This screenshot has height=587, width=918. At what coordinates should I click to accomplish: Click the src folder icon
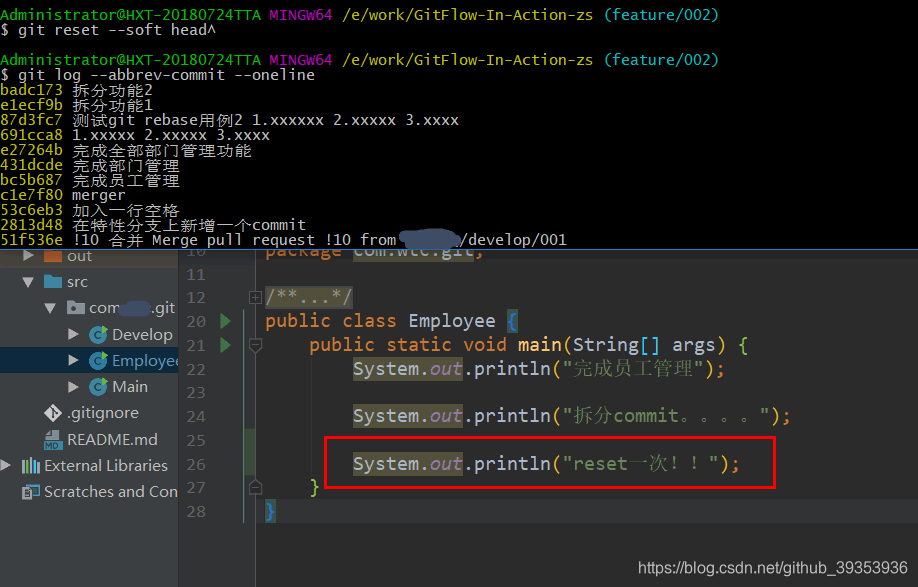53,282
